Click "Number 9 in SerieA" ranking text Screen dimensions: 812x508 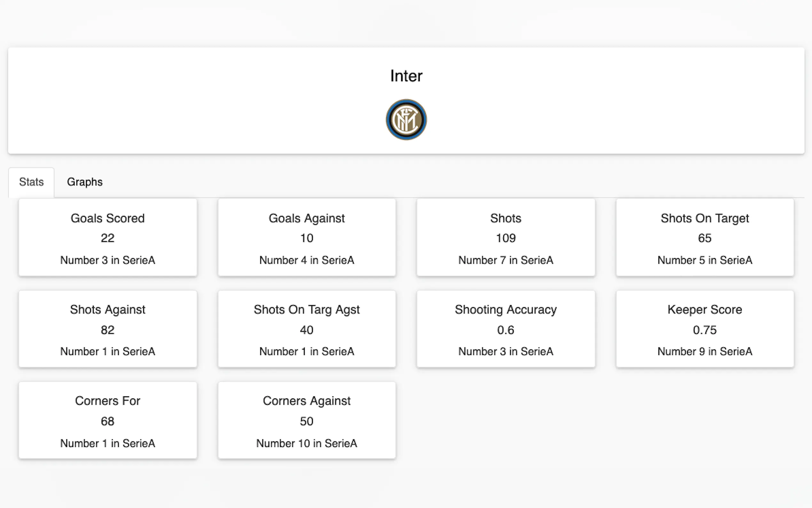[x=705, y=352]
